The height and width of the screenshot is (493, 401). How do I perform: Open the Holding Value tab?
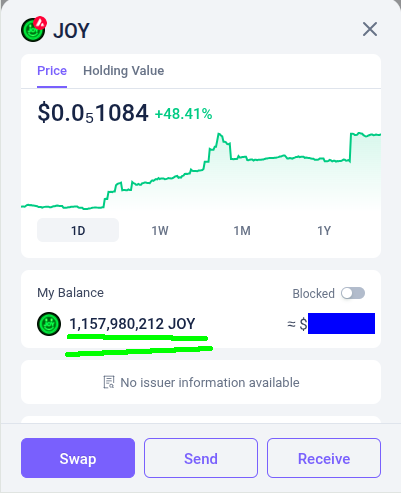pyautogui.click(x=124, y=71)
